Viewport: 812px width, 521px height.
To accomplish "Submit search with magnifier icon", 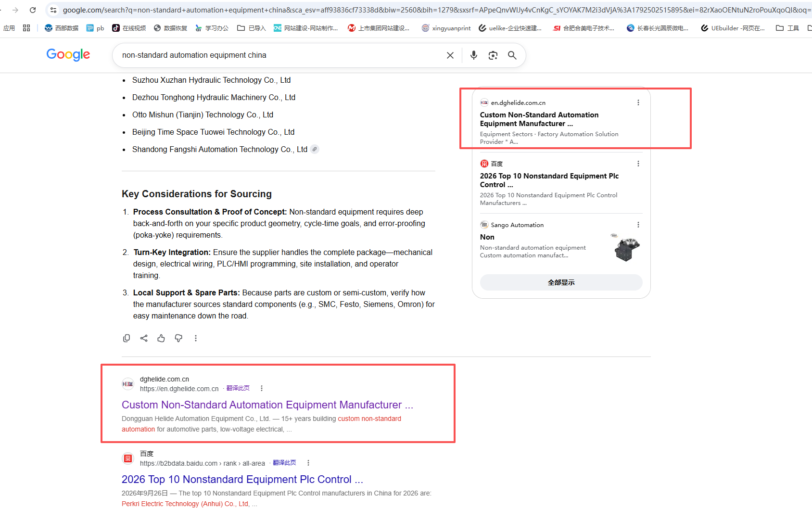I will (x=512, y=55).
